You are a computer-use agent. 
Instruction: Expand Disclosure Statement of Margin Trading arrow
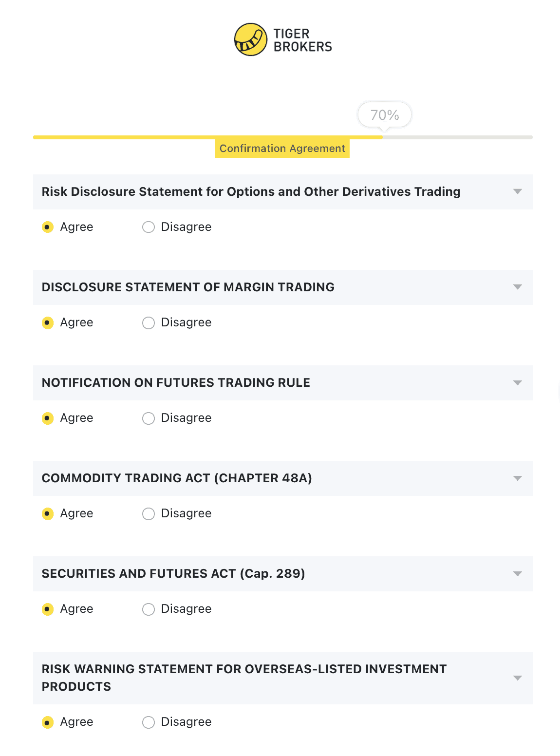pyautogui.click(x=518, y=287)
